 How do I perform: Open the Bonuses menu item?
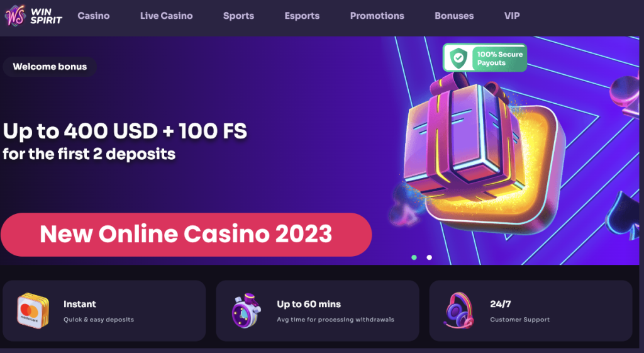(x=454, y=16)
